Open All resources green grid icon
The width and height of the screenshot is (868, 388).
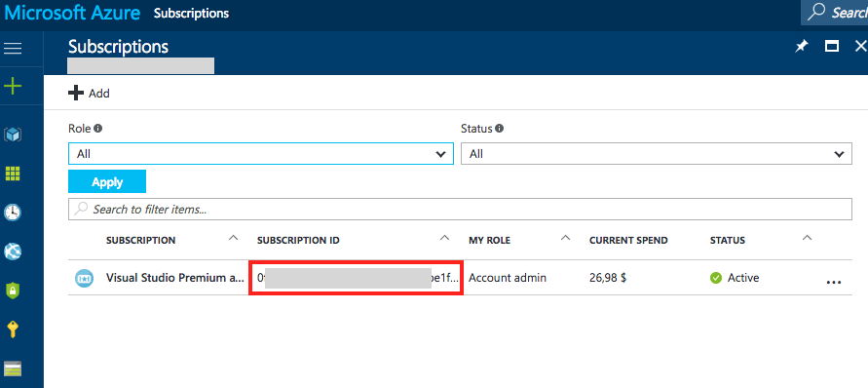pos(13,174)
